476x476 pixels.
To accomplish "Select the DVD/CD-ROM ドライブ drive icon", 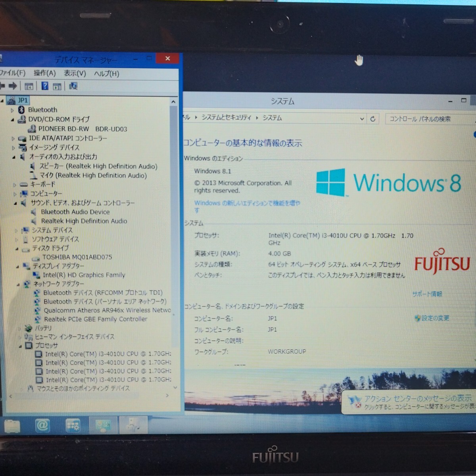I will pos(21,119).
